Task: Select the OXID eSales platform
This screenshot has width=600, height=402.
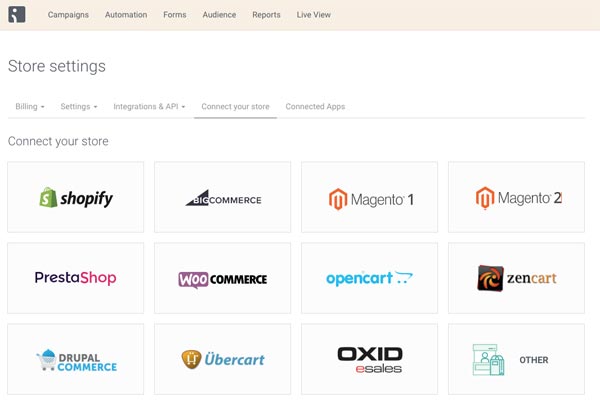Action: point(370,359)
